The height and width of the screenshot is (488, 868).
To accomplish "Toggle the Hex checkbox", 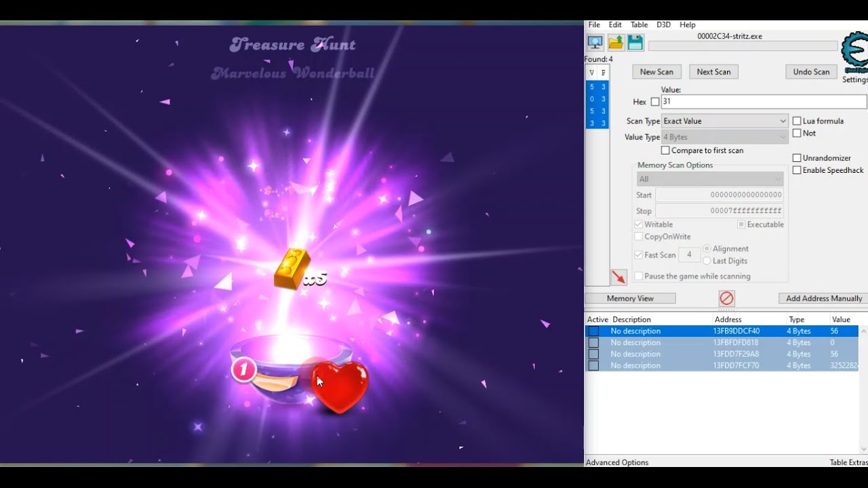I will click(655, 102).
